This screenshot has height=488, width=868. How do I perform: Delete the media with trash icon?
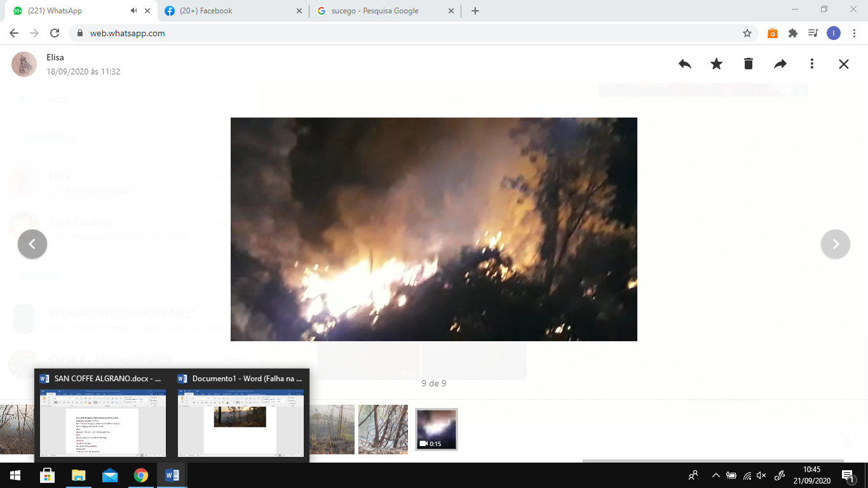pos(748,64)
